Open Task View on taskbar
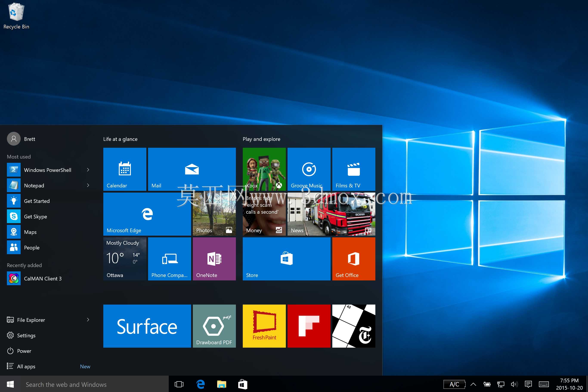 click(x=179, y=384)
